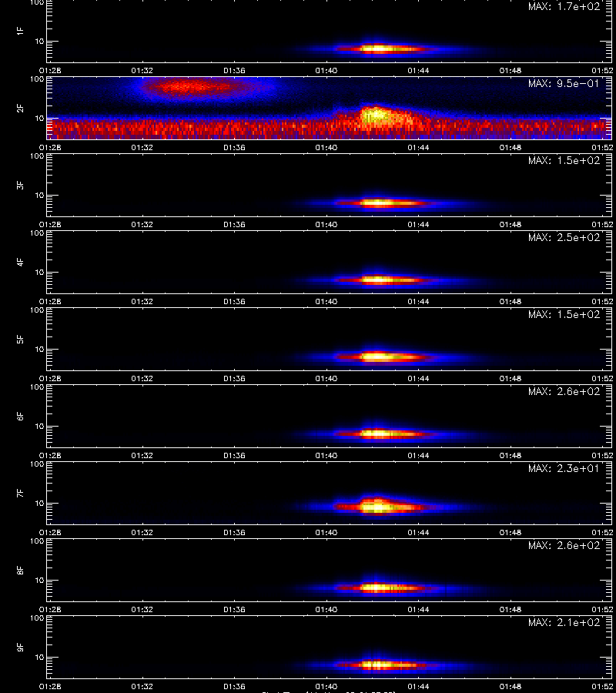Click the 4F panel axis label
616x693 pixels.
coord(20,262)
